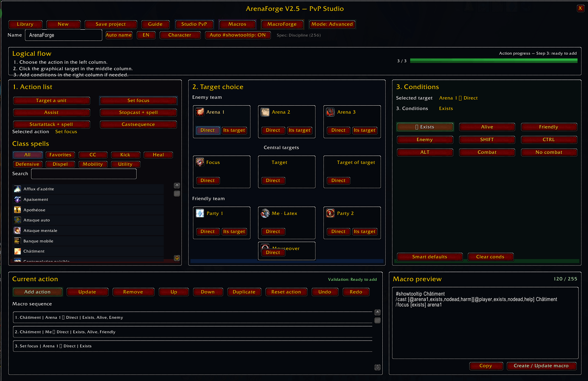Toggle the Alive condition button
This screenshot has height=381, width=588.
[x=487, y=127]
